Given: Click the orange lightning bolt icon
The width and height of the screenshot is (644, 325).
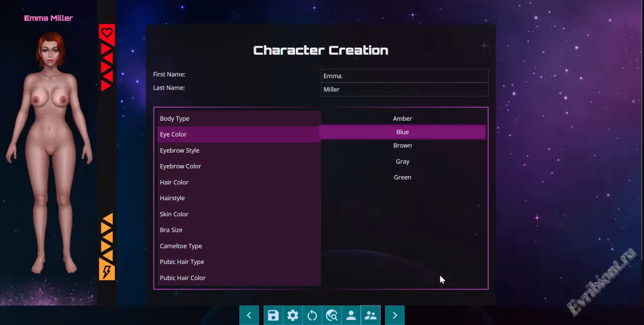Looking at the screenshot, I should click(107, 272).
